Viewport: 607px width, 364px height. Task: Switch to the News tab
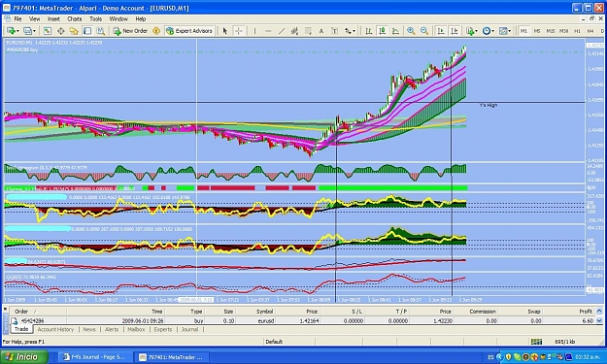[89, 330]
